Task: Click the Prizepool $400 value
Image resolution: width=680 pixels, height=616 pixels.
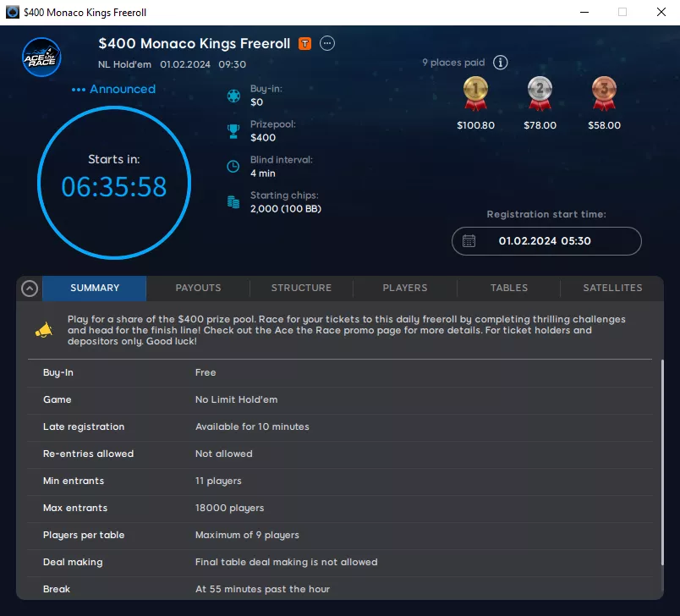Action: (263, 138)
